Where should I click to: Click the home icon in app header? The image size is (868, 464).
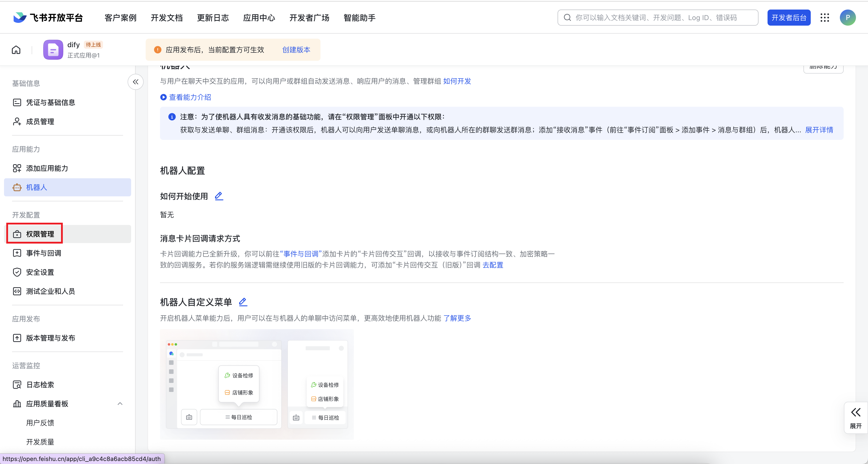(16, 50)
